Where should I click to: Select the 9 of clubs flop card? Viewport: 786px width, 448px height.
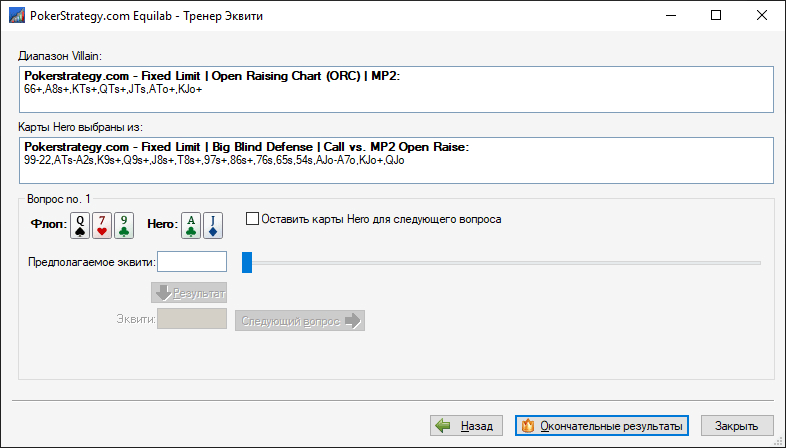pos(123,227)
